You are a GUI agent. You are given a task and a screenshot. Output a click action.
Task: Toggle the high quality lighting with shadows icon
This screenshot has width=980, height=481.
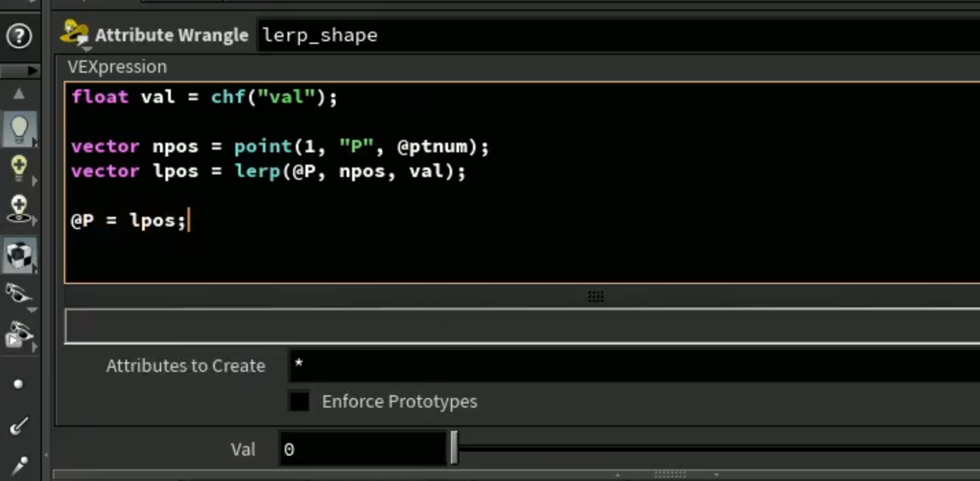click(x=19, y=209)
